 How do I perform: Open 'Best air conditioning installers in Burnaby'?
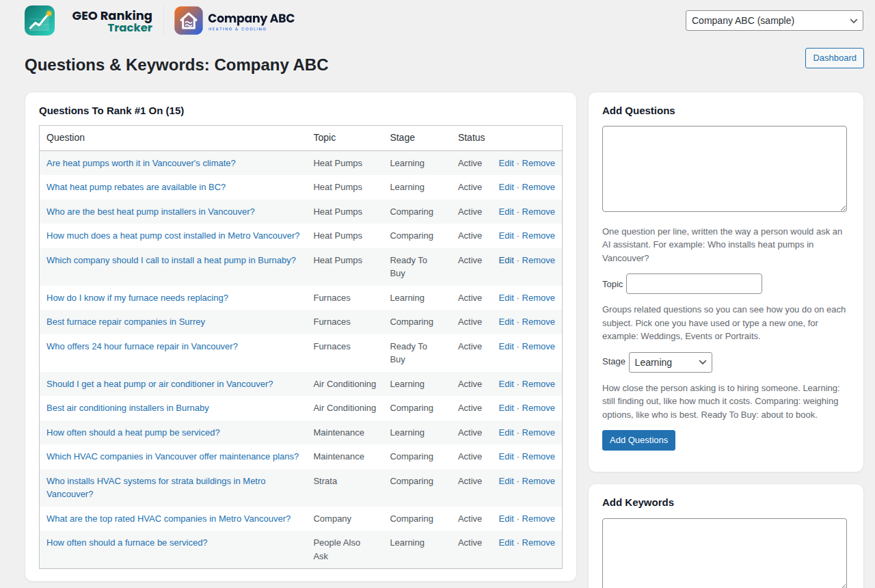click(x=128, y=408)
